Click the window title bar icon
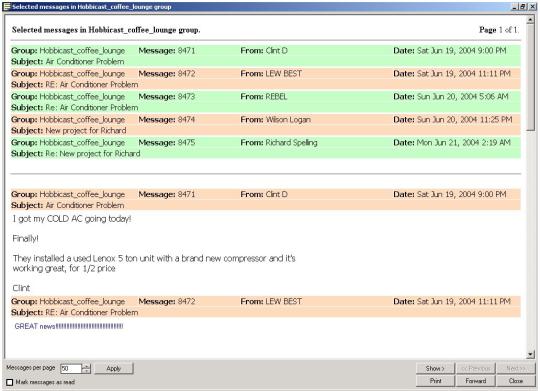The width and height of the screenshot is (540, 391). click(x=7, y=7)
